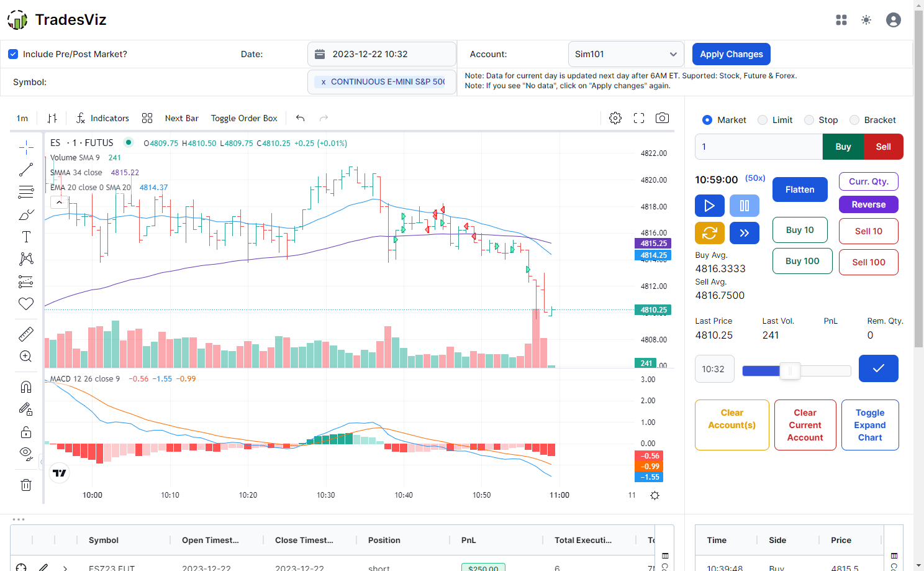The image size is (924, 571).
Task: Enable Magnet mode for drawings
Action: pos(25,386)
